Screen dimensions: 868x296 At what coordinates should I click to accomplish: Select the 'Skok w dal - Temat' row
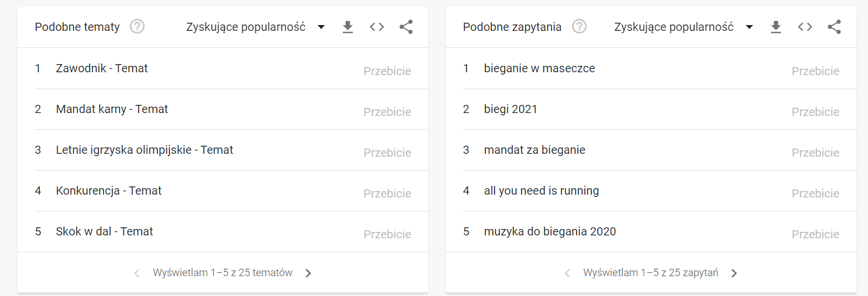point(223,231)
